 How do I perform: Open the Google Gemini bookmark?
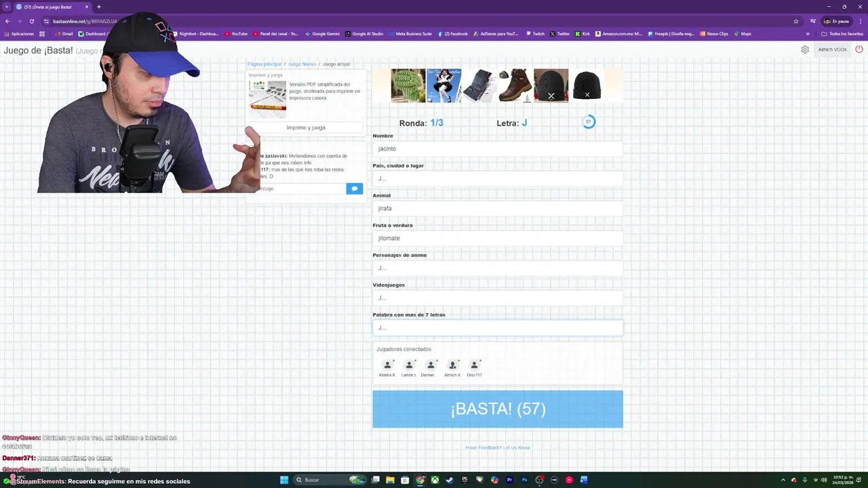point(322,34)
